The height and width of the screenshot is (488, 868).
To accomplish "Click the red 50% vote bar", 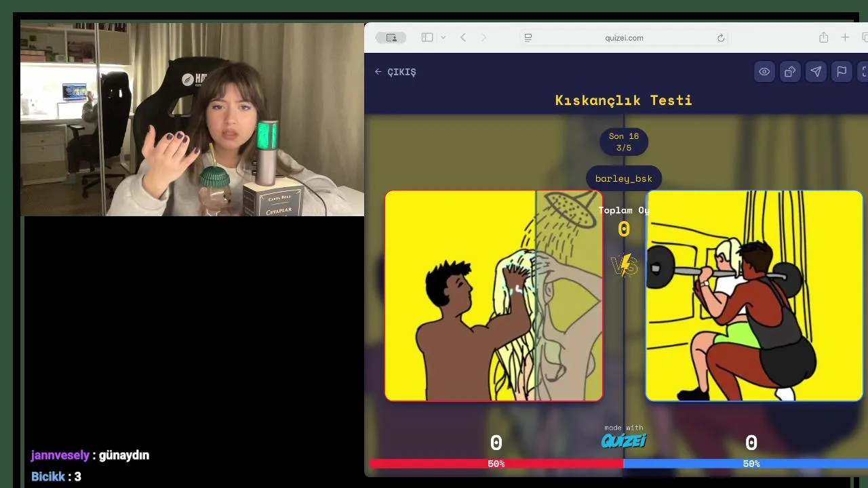I will (x=496, y=464).
